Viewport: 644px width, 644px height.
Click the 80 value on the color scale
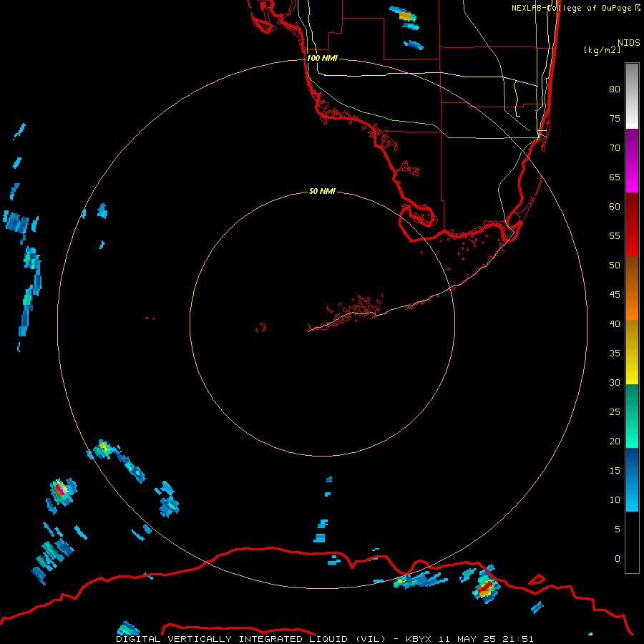(615, 89)
